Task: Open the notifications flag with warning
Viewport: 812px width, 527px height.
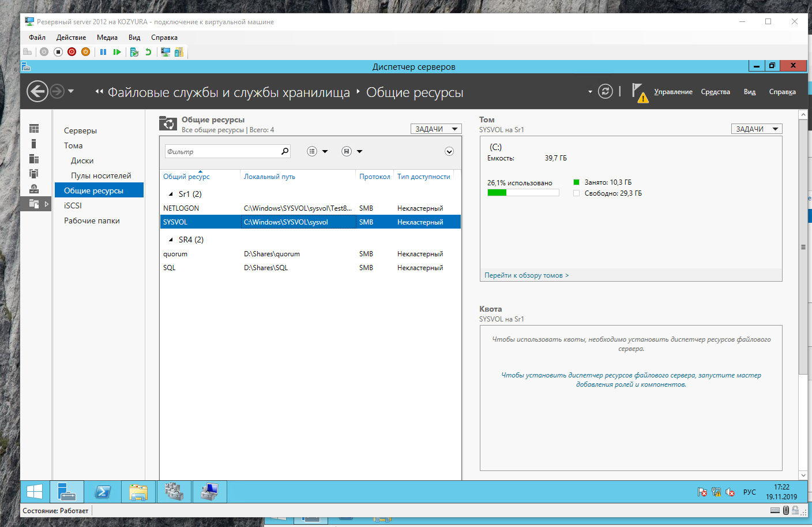Action: tap(640, 92)
